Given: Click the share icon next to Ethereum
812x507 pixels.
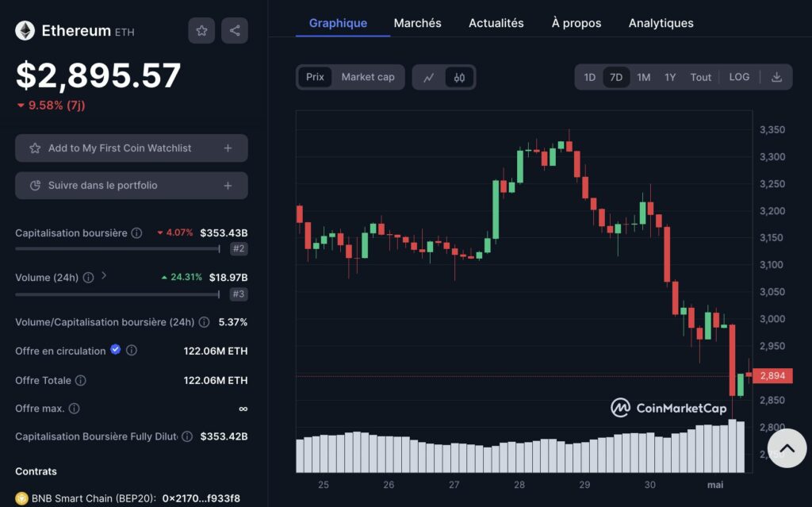Looking at the screenshot, I should [x=235, y=31].
